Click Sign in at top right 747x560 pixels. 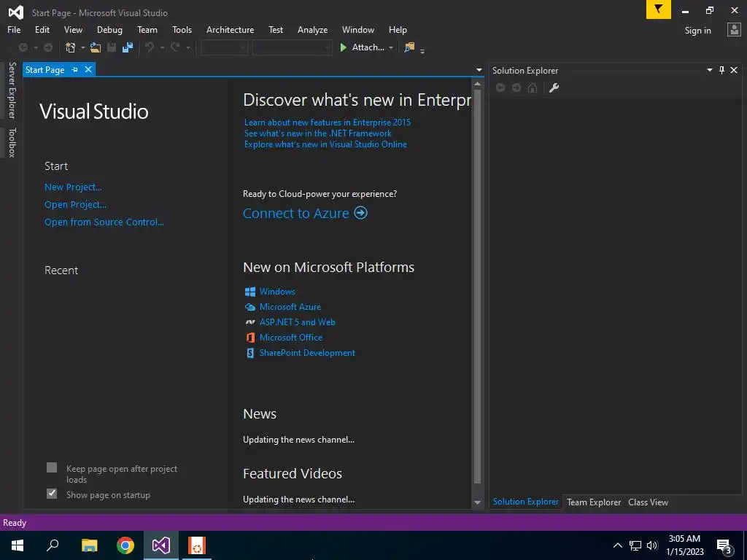click(697, 31)
